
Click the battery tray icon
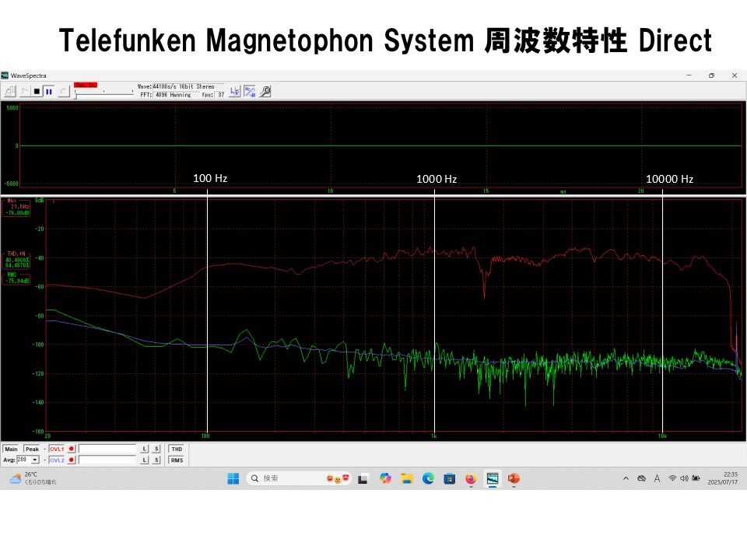click(696, 478)
